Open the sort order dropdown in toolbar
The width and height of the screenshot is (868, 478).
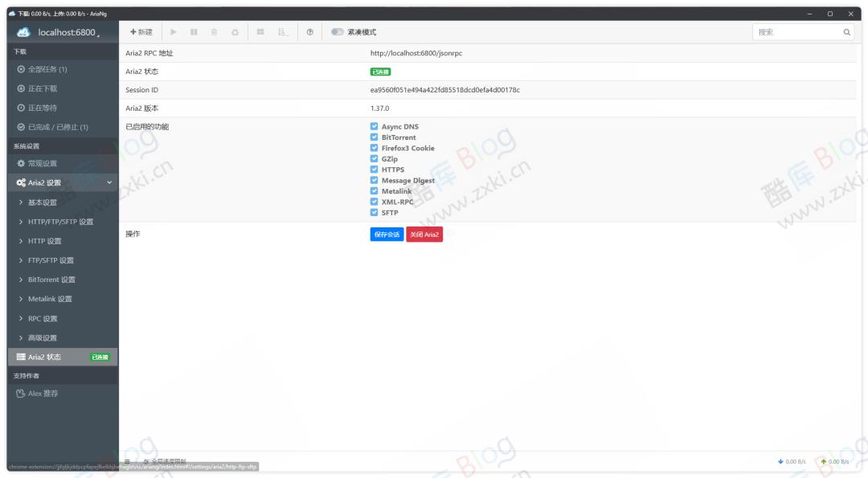pos(283,32)
